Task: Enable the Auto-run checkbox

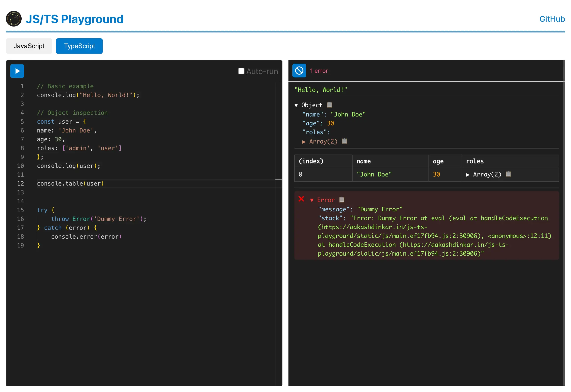Action: pyautogui.click(x=241, y=71)
